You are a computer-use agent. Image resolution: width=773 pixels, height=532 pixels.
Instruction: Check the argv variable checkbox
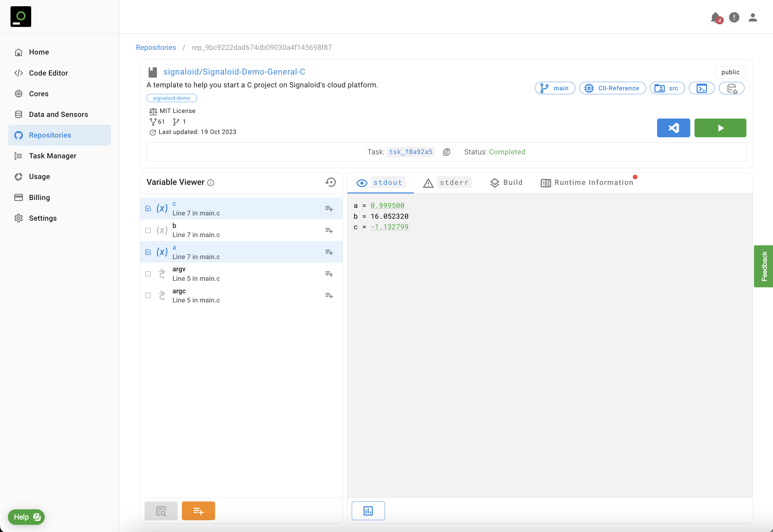click(148, 274)
